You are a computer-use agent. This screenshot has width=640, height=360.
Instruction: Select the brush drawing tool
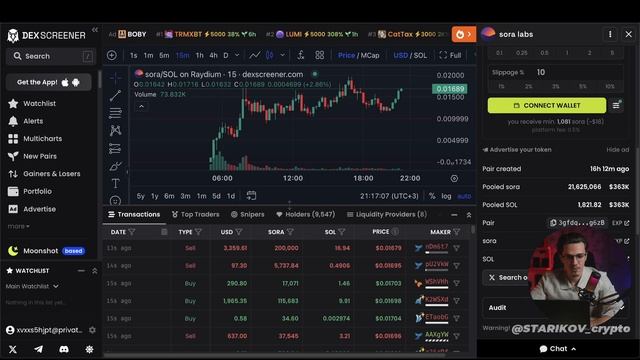click(115, 166)
